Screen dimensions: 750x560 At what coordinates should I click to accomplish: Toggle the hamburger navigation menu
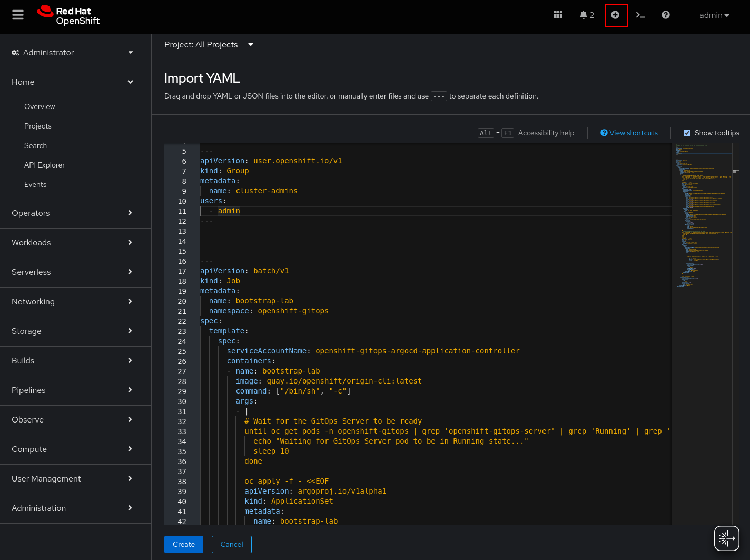click(x=18, y=15)
